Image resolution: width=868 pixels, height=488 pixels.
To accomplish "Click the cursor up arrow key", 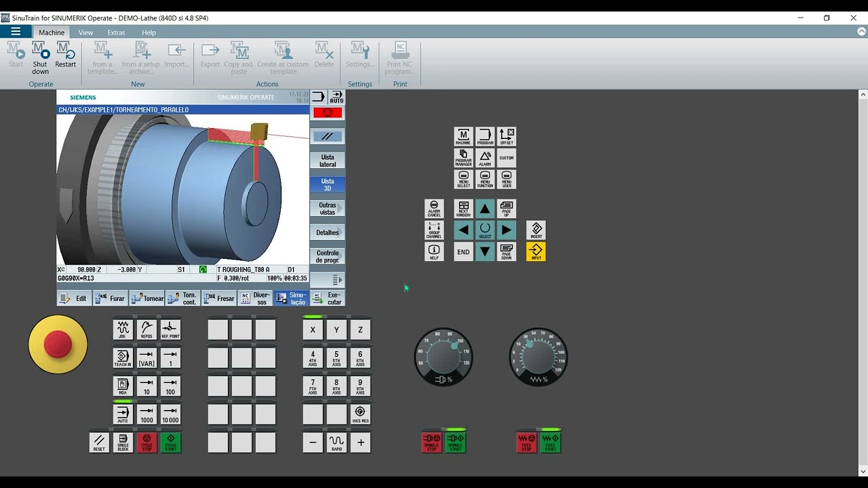I will (x=485, y=209).
